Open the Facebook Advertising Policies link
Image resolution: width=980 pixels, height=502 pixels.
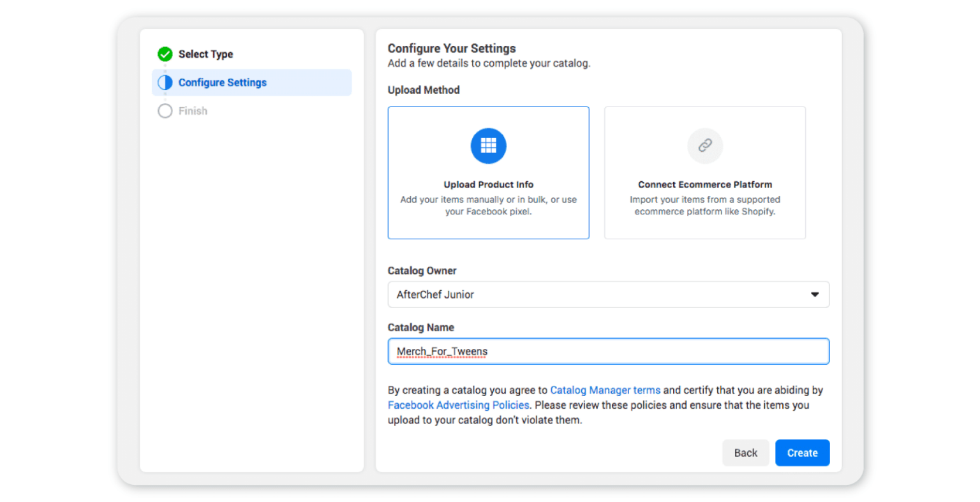pyautogui.click(x=458, y=405)
